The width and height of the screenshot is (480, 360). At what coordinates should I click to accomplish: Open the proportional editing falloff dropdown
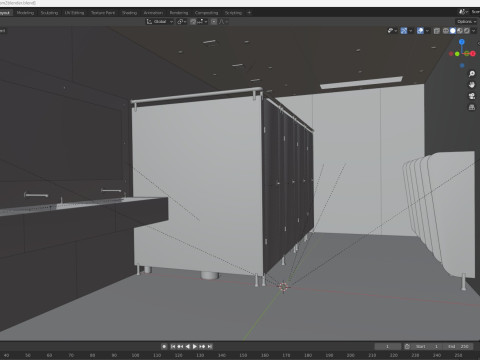tap(223, 22)
